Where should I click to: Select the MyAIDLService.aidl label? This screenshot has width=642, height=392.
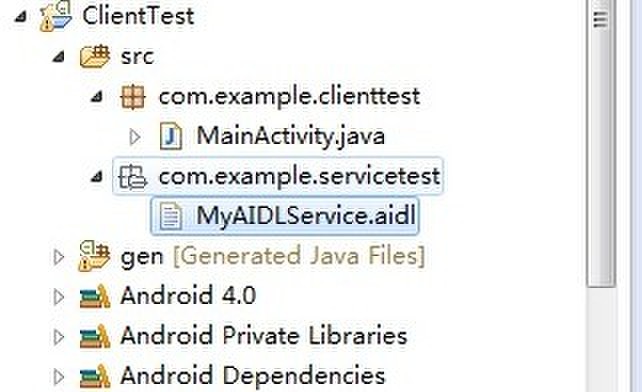306,216
